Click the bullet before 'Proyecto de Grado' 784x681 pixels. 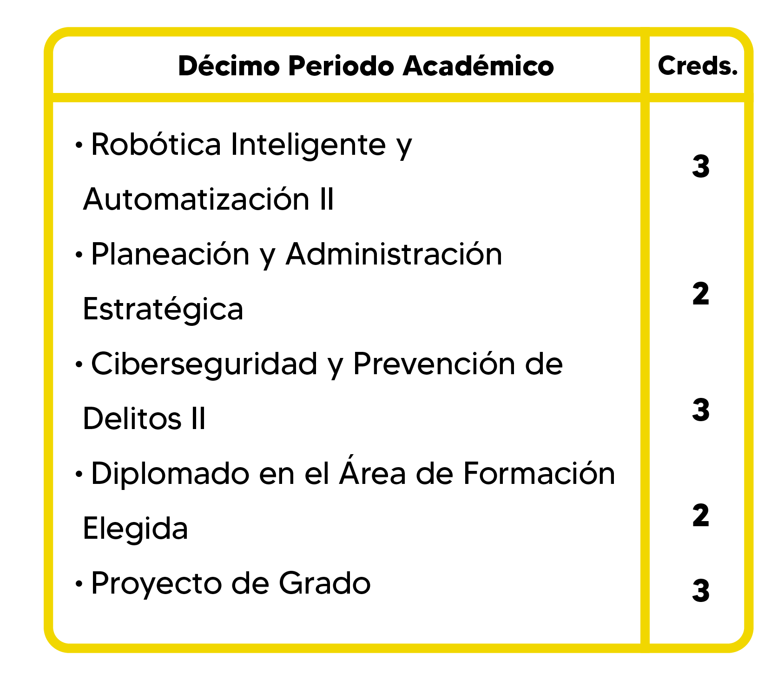79,584
